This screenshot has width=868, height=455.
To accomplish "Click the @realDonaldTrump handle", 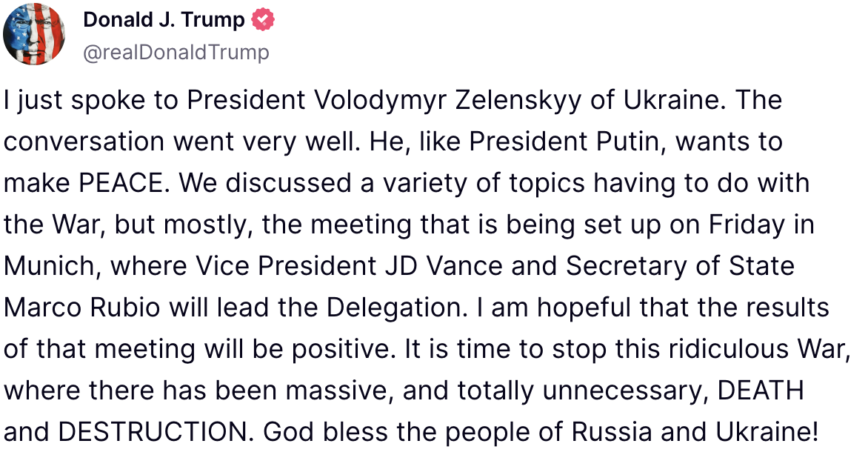I will [x=176, y=52].
